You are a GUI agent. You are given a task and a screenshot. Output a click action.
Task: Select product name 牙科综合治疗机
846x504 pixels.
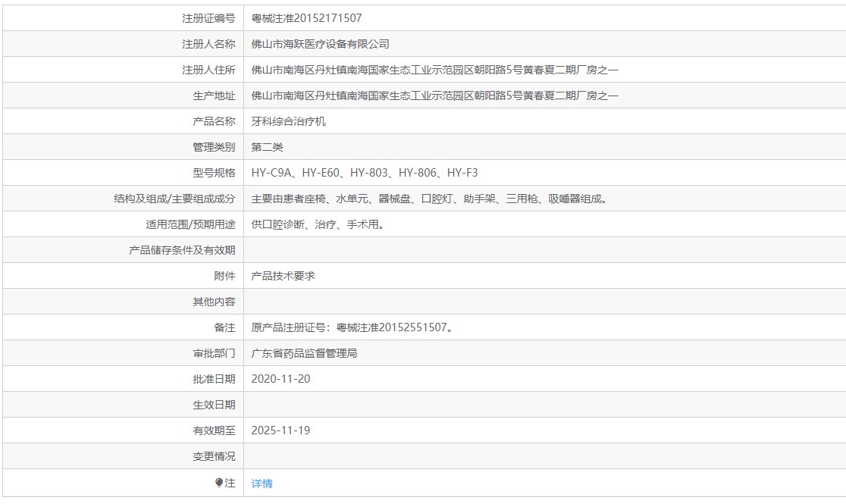(x=289, y=121)
